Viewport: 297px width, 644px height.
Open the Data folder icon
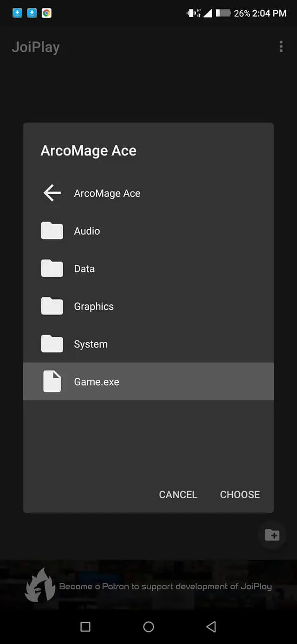click(x=52, y=268)
